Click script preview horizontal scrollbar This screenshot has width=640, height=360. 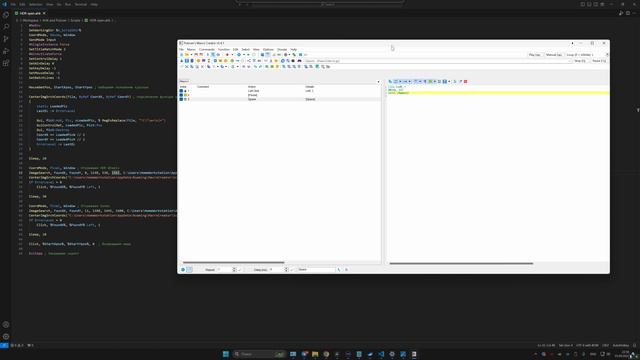click(x=461, y=264)
